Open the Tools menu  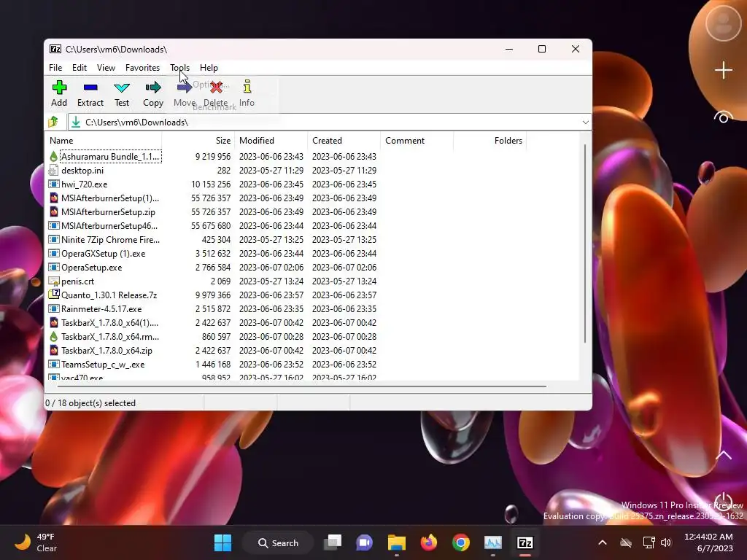pos(179,68)
